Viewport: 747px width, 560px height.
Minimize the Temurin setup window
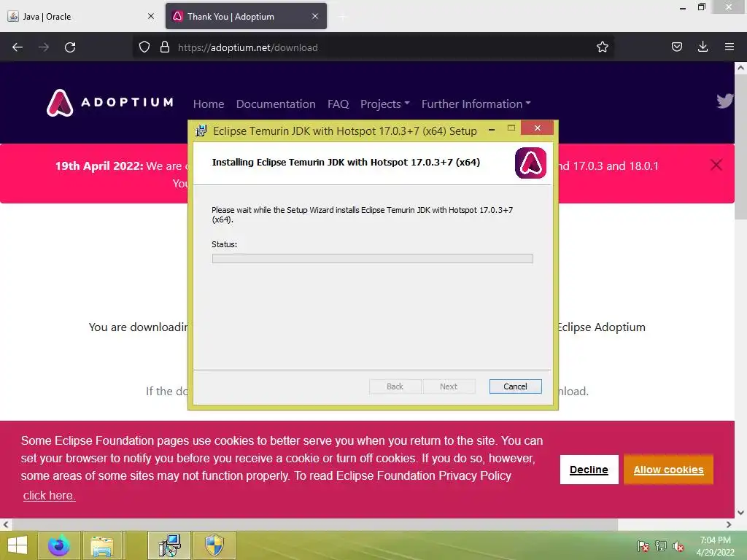click(492, 129)
